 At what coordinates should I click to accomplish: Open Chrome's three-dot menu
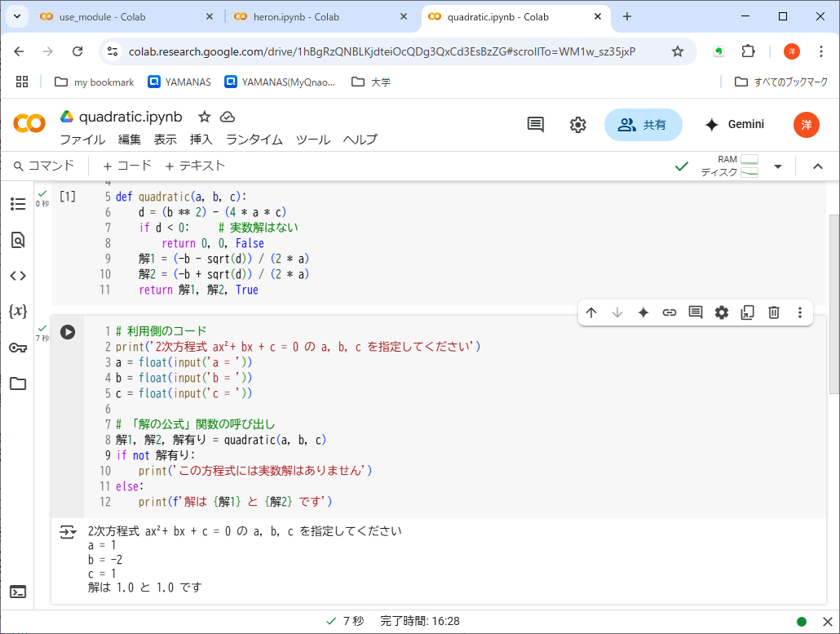coord(820,51)
